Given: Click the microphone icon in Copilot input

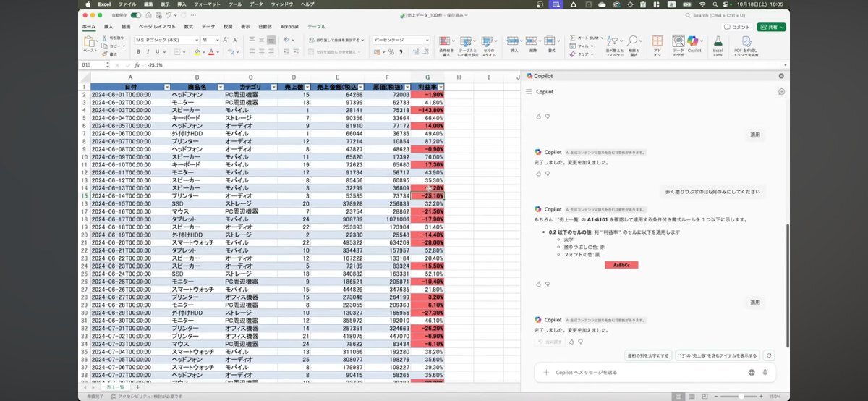Looking at the screenshot, I should point(765,372).
